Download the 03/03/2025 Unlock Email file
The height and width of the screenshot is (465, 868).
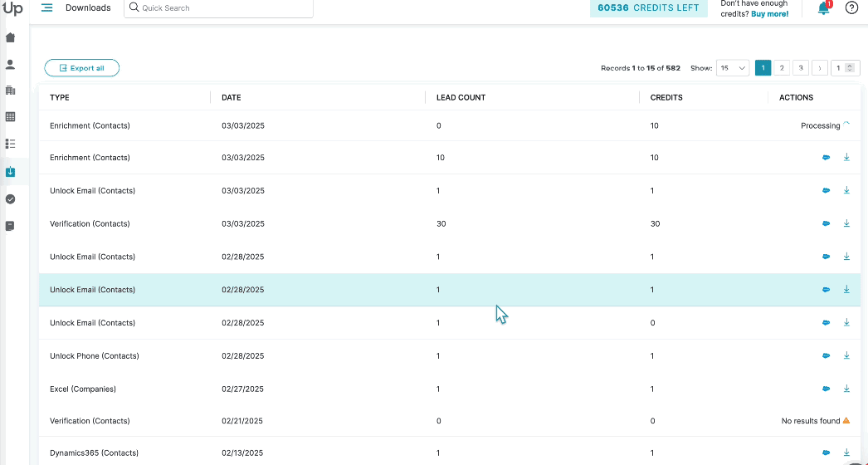(x=846, y=190)
